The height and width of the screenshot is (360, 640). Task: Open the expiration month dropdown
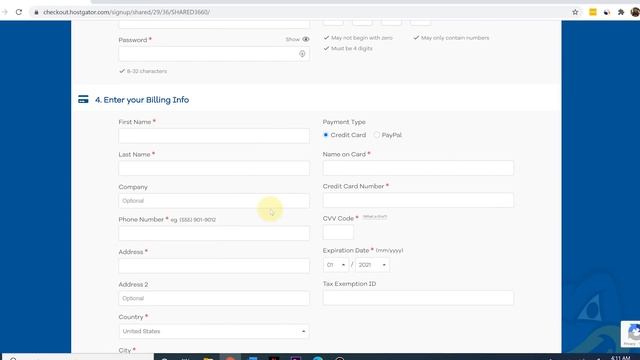point(336,265)
